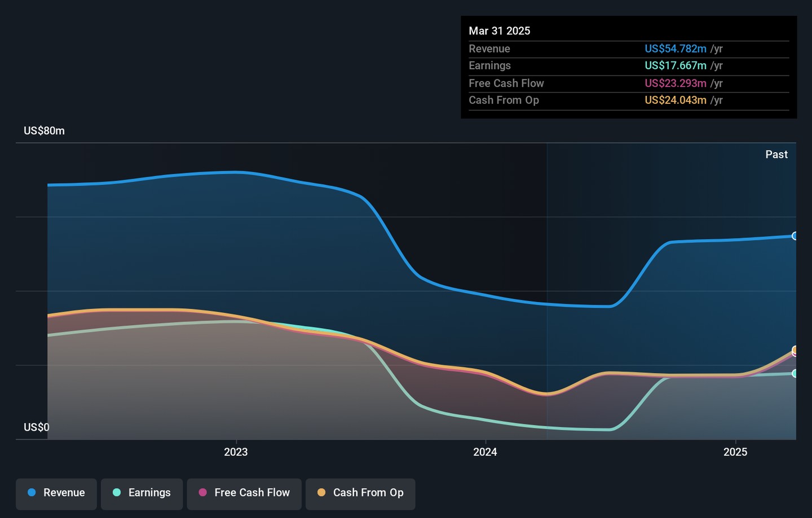Select the orange Cash From Op endpoint marker
Viewport: 812px width, 518px height.
795,349
